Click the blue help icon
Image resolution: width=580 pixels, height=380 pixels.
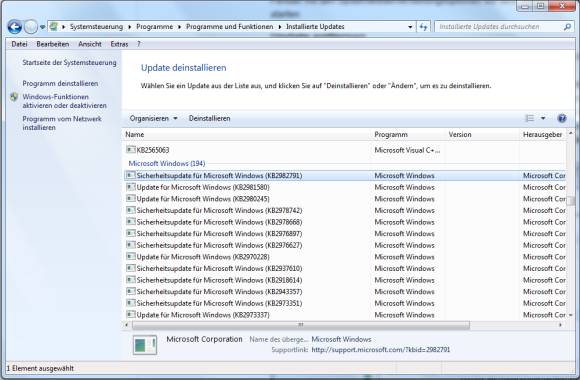(x=562, y=118)
